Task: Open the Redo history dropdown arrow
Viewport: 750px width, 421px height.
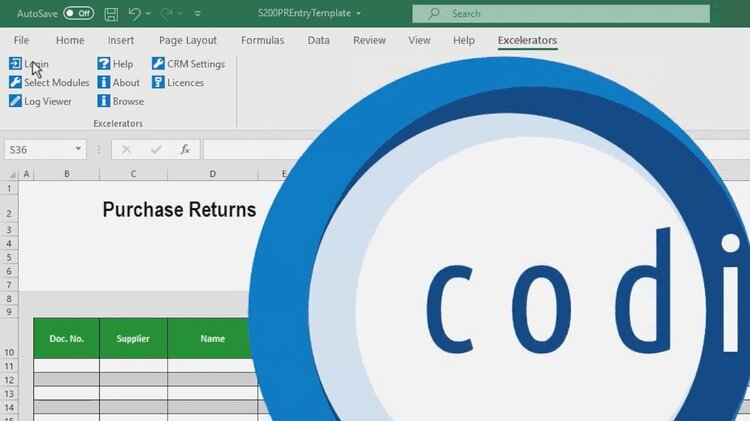Action: tap(180, 13)
